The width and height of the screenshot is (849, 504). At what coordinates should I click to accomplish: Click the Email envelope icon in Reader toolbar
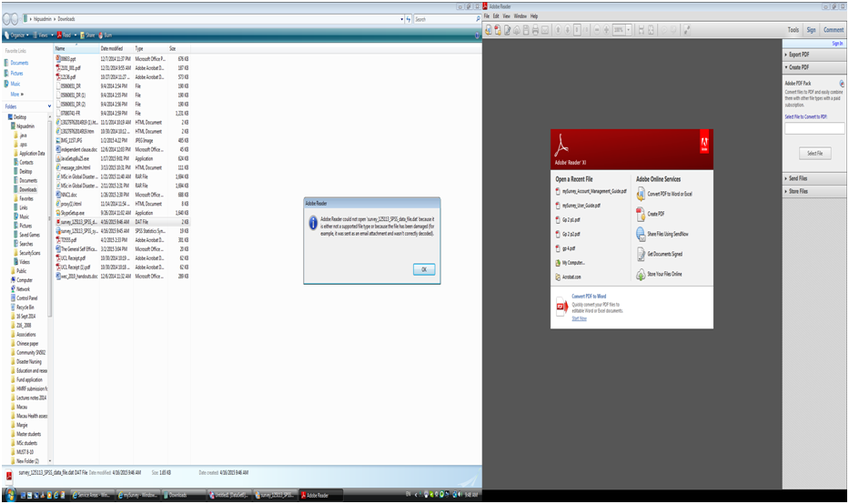(x=545, y=30)
